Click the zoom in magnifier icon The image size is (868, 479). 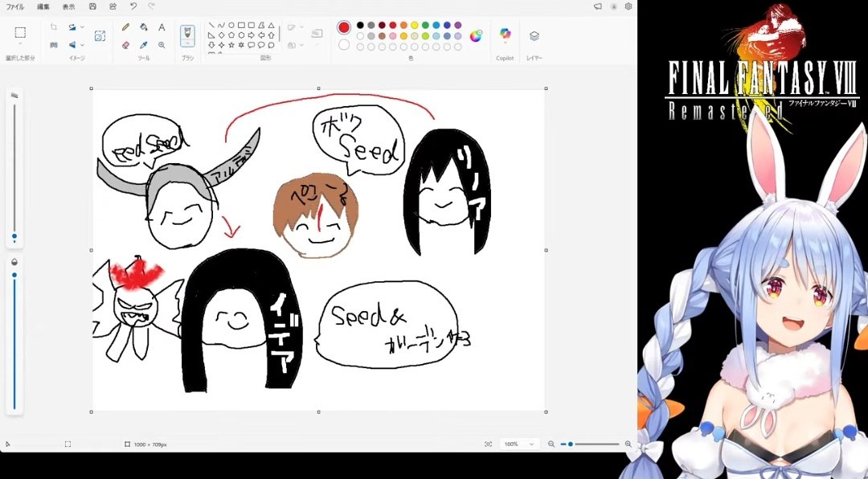click(628, 444)
